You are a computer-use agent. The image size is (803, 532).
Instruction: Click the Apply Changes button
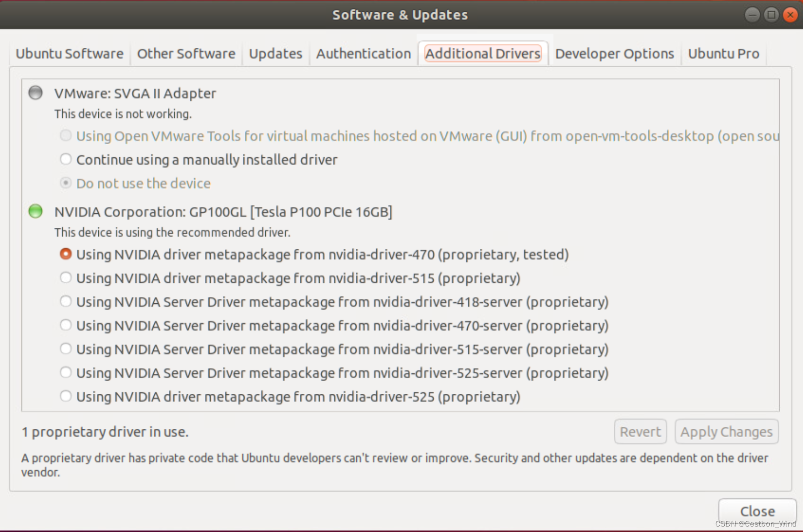coord(727,432)
